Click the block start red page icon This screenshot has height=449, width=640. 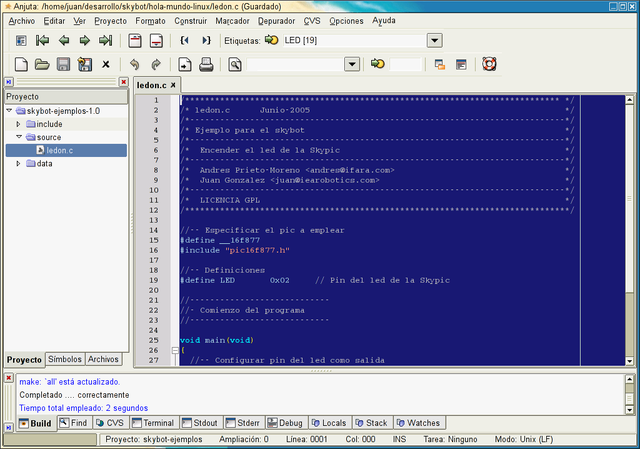[135, 40]
